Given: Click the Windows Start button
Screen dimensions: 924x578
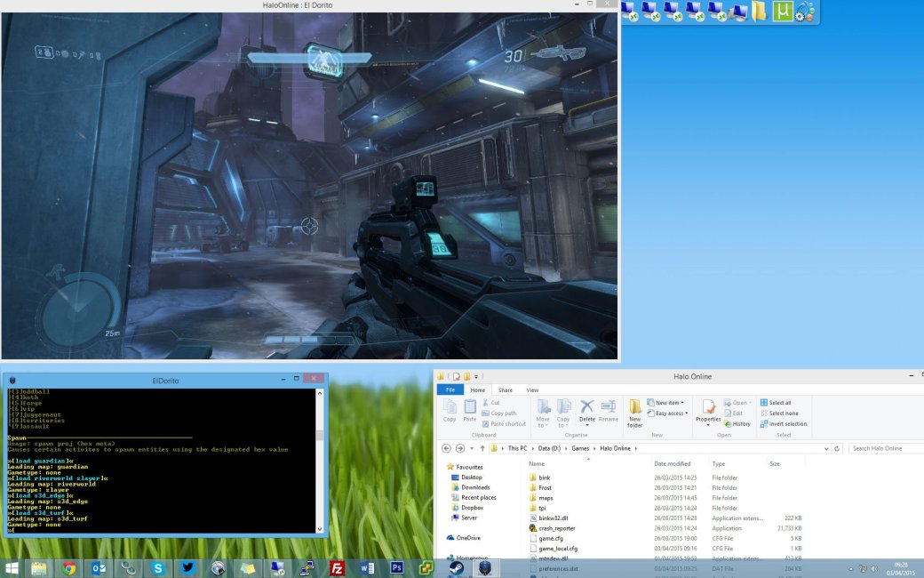Looking at the screenshot, I should (x=12, y=568).
